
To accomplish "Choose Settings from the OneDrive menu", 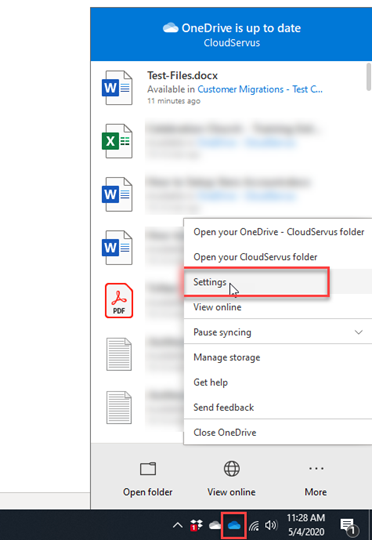I will click(x=278, y=282).
